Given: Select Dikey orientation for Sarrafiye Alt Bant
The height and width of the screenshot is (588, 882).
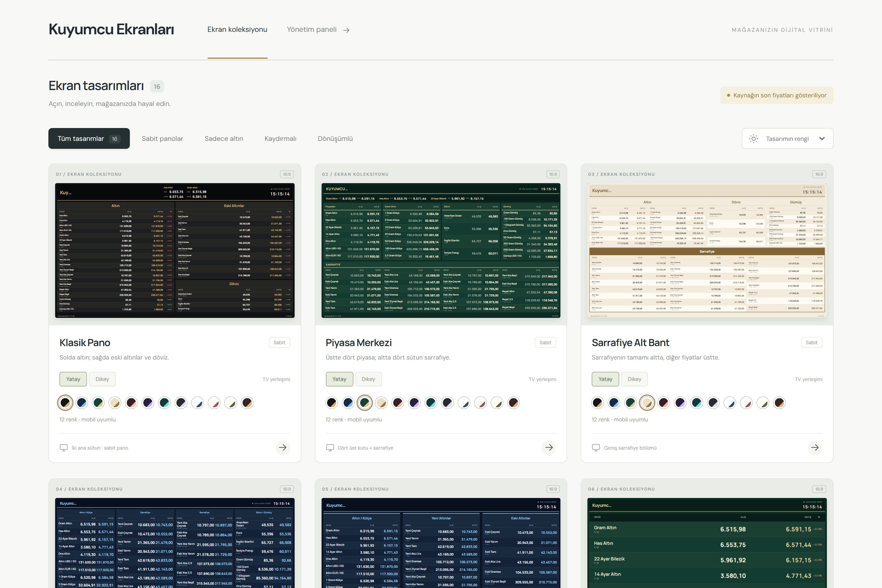Looking at the screenshot, I should (635, 379).
